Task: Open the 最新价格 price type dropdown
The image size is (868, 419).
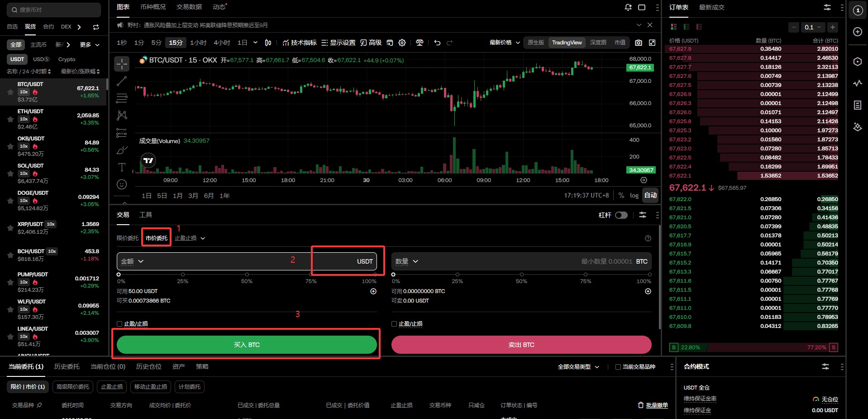Action: [x=505, y=43]
